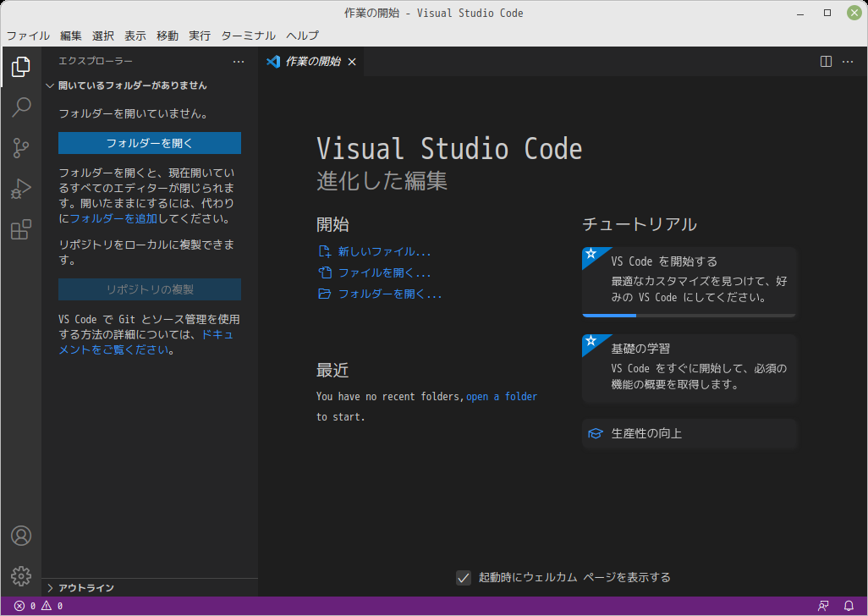868x616 pixels.
Task: Click the folder icon beside フォルダーを開く...
Action: point(324,294)
